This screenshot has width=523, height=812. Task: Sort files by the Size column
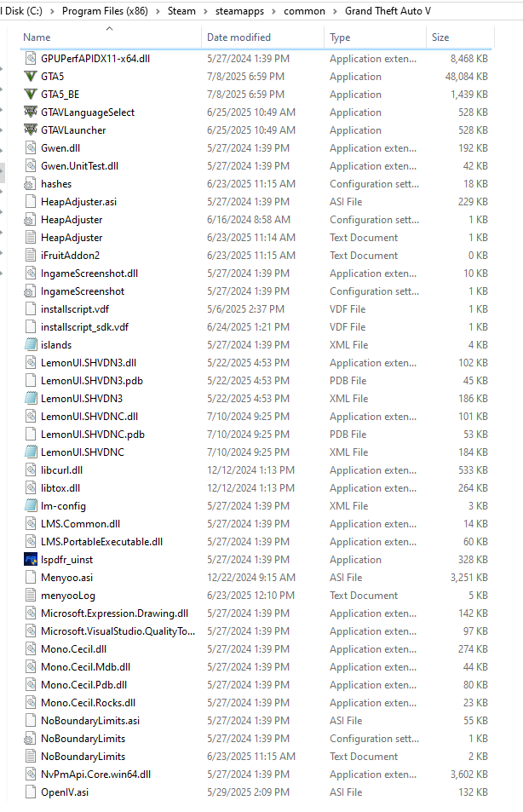[460, 37]
